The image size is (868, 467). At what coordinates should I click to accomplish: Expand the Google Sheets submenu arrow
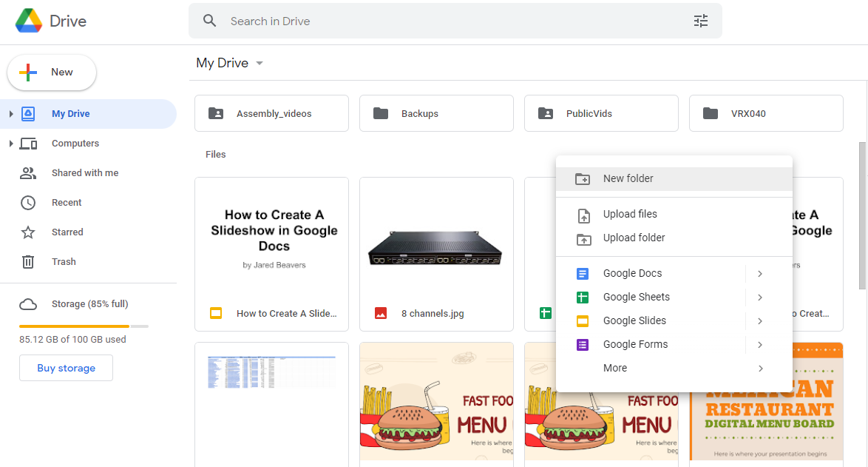[x=760, y=298]
